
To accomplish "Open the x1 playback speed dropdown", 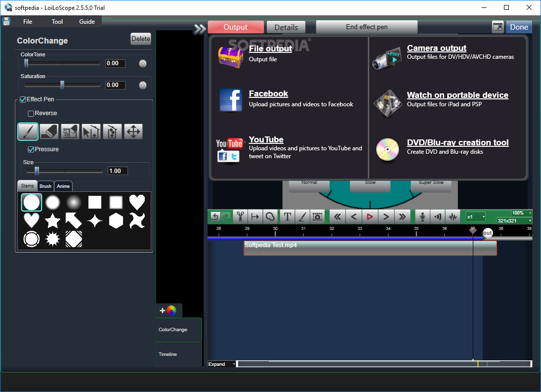I will click(x=475, y=217).
